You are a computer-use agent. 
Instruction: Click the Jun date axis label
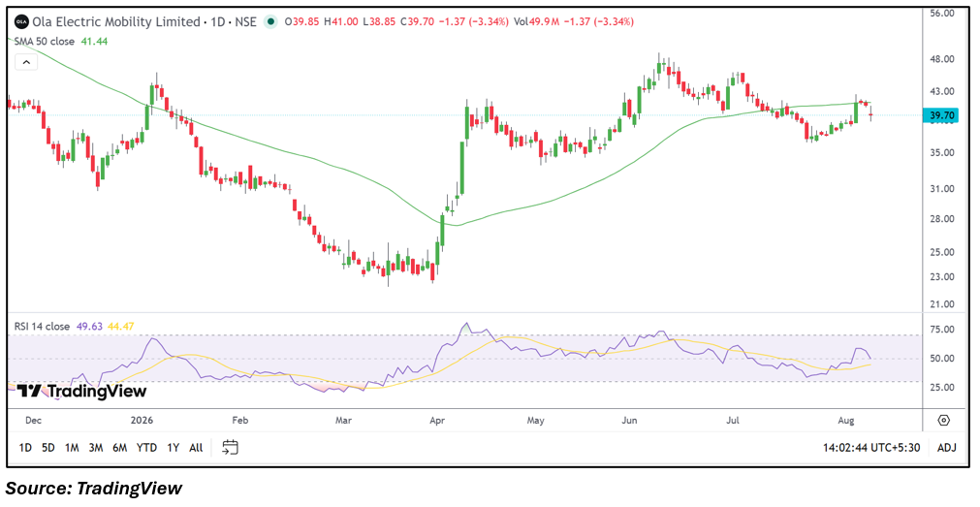point(627,420)
